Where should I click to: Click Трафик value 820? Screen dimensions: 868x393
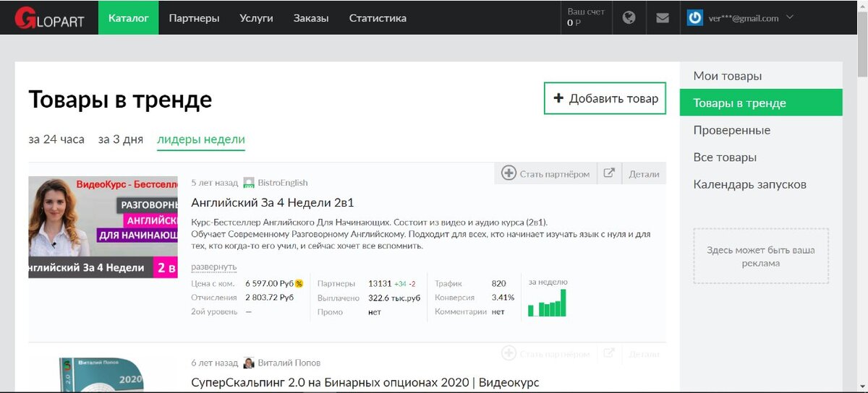point(498,283)
